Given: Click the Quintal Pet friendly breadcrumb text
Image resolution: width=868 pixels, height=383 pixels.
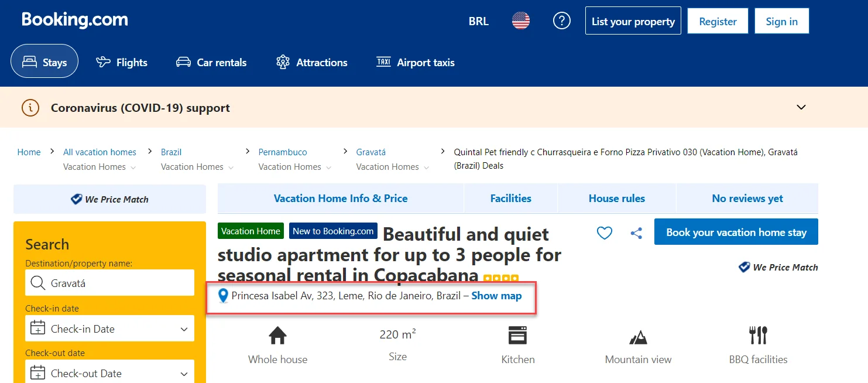Looking at the screenshot, I should (626, 159).
